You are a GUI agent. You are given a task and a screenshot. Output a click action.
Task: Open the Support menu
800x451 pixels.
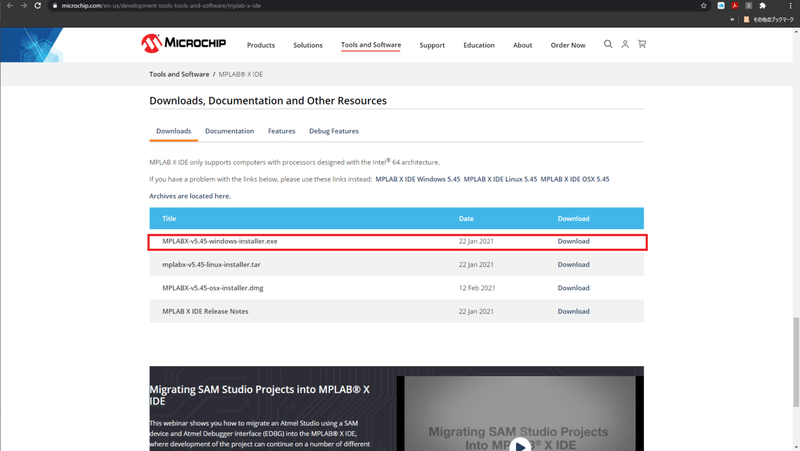tap(432, 45)
